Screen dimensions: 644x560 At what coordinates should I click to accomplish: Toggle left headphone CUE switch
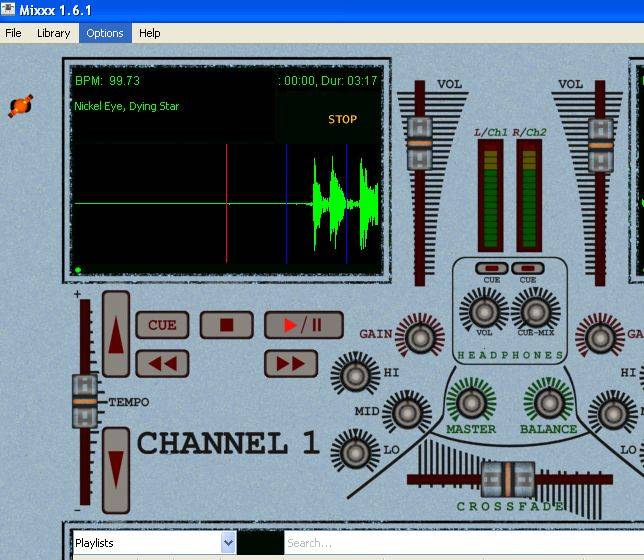pyautogui.click(x=492, y=268)
